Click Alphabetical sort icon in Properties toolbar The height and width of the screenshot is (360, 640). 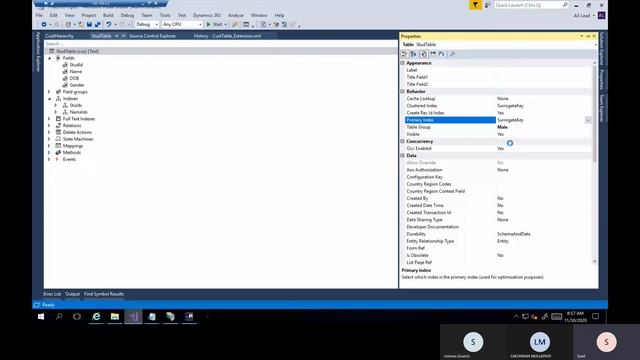pos(413,54)
